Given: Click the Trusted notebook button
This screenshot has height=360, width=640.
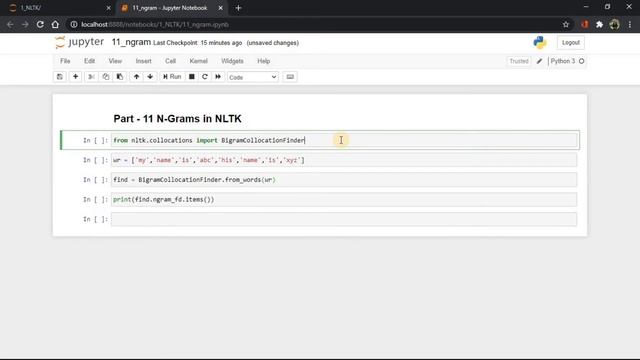Looking at the screenshot, I should click(519, 61).
